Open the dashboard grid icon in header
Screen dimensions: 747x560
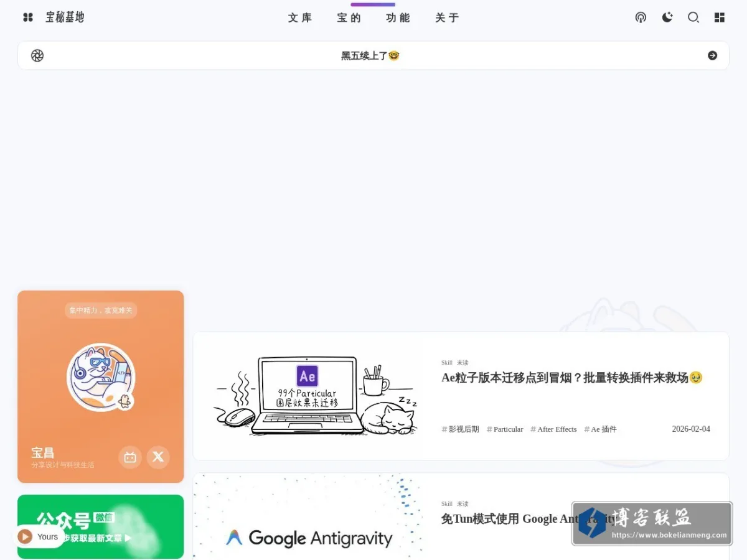coord(720,17)
